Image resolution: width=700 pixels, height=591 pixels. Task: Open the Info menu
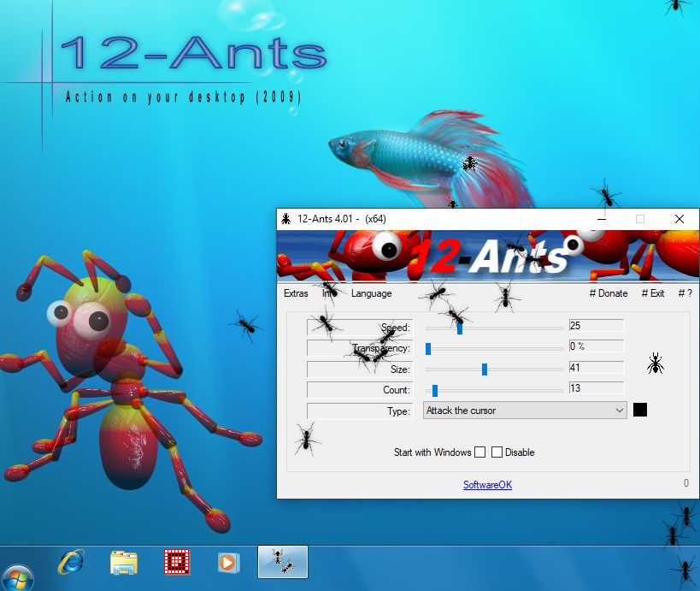point(328,293)
